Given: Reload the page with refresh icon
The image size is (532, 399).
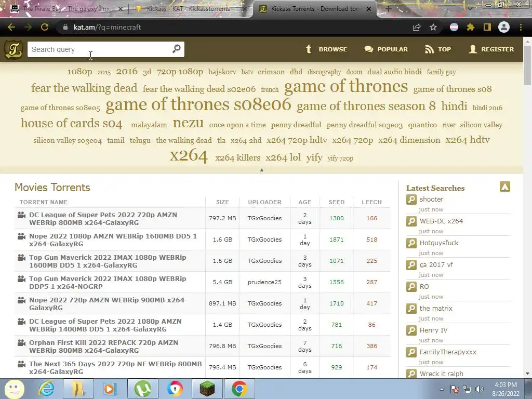Looking at the screenshot, I should click(45, 27).
